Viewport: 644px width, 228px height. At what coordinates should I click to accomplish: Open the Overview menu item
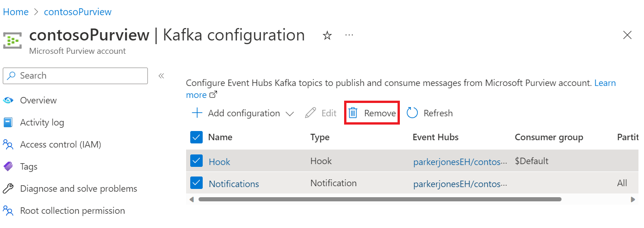(38, 100)
